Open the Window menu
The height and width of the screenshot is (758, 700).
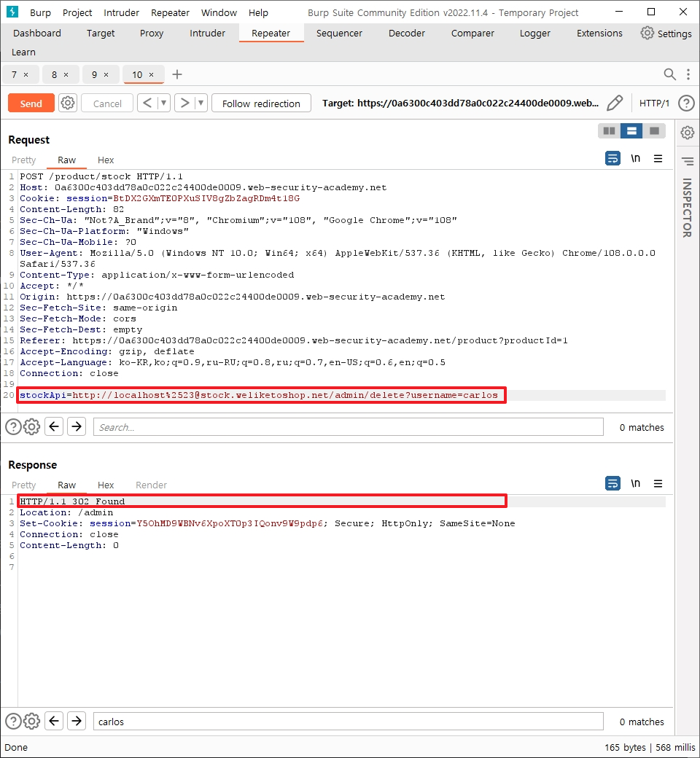pyautogui.click(x=219, y=12)
